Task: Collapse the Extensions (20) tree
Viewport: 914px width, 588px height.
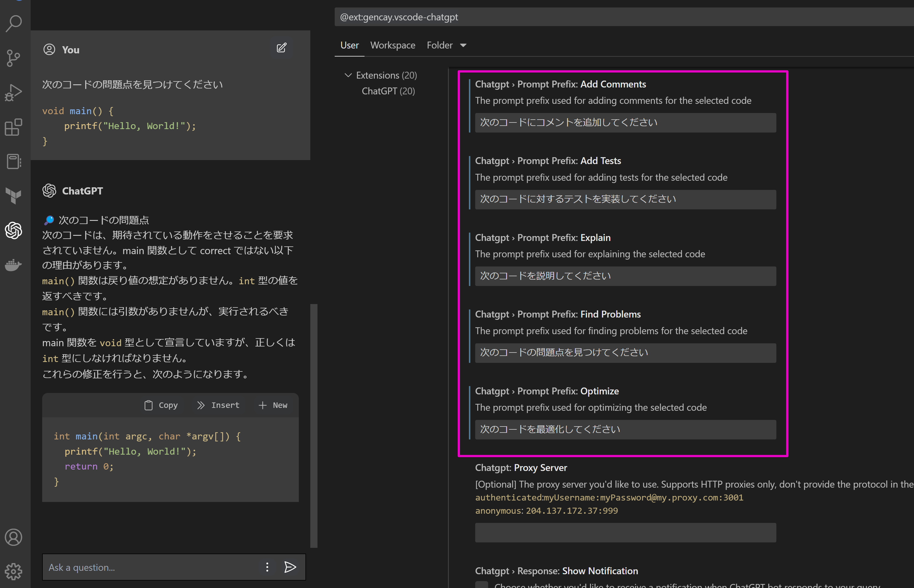Action: tap(348, 75)
